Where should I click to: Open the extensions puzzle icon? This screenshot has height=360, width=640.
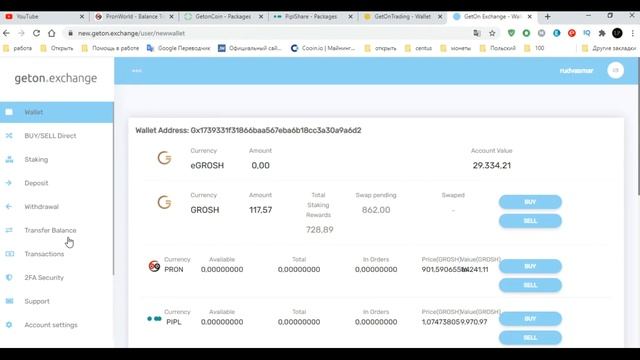pyautogui.click(x=602, y=33)
